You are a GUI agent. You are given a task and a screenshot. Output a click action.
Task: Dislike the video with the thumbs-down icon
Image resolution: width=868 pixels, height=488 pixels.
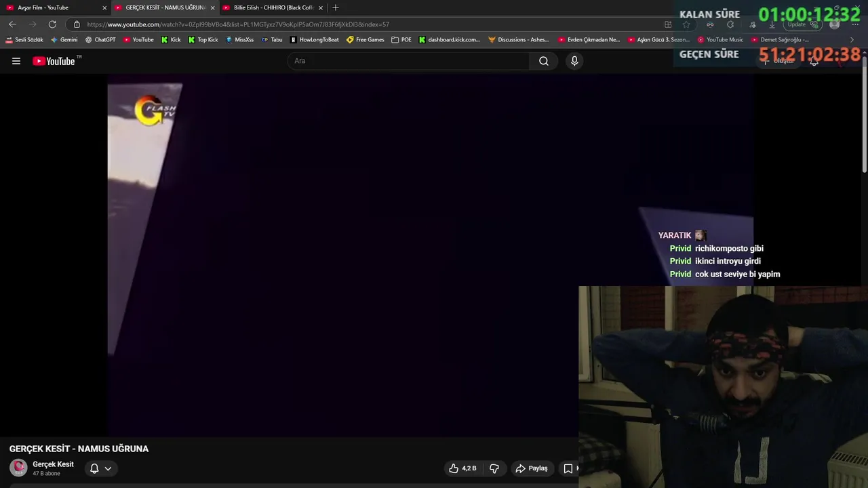click(x=494, y=468)
